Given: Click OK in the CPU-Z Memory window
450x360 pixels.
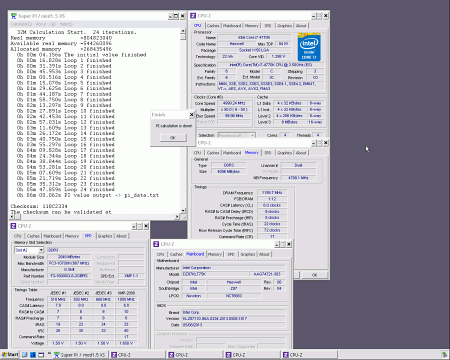Looking at the screenshot, I should click(x=314, y=275).
